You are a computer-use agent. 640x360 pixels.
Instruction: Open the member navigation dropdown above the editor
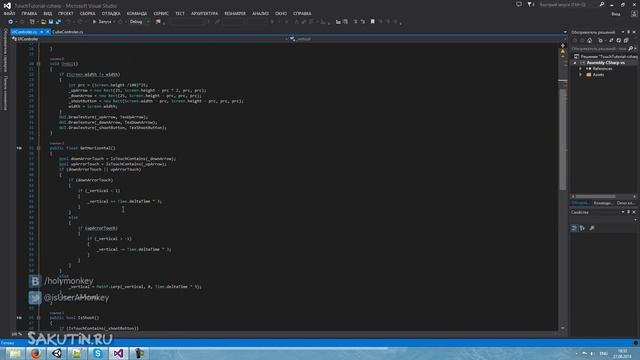click(428, 39)
